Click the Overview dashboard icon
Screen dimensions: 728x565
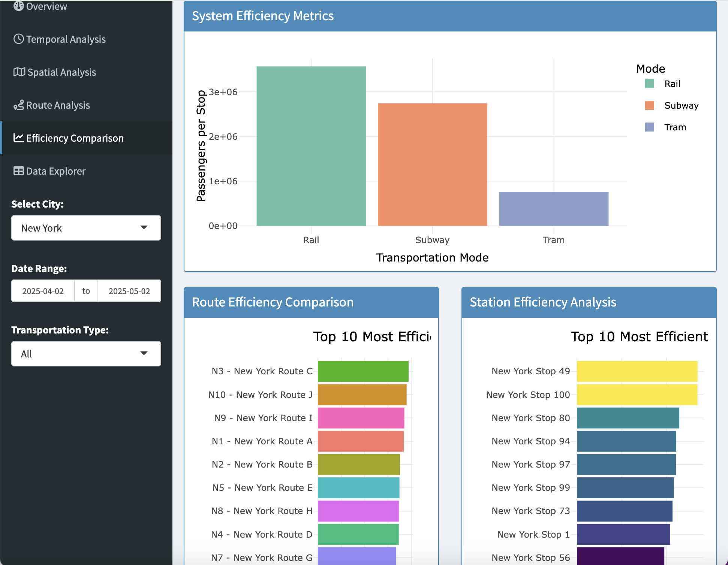click(18, 6)
